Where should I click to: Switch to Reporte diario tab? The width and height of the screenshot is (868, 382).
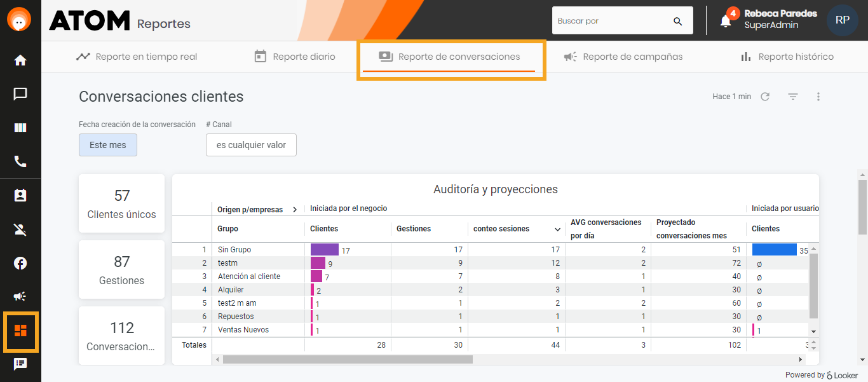point(295,57)
